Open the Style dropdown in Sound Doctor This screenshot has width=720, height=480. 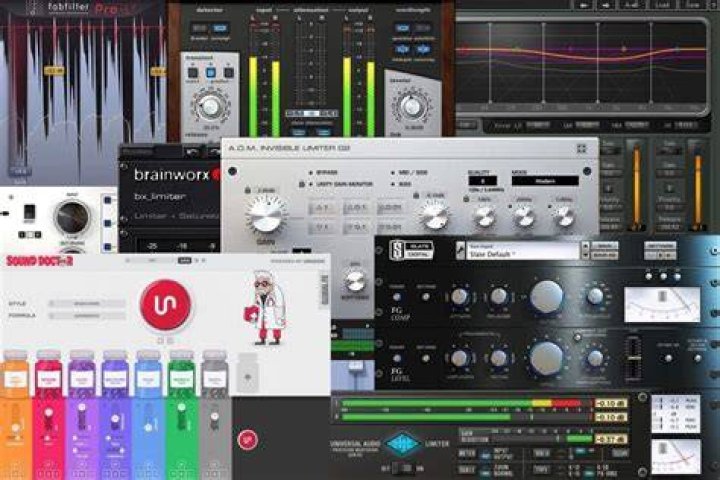87,304
